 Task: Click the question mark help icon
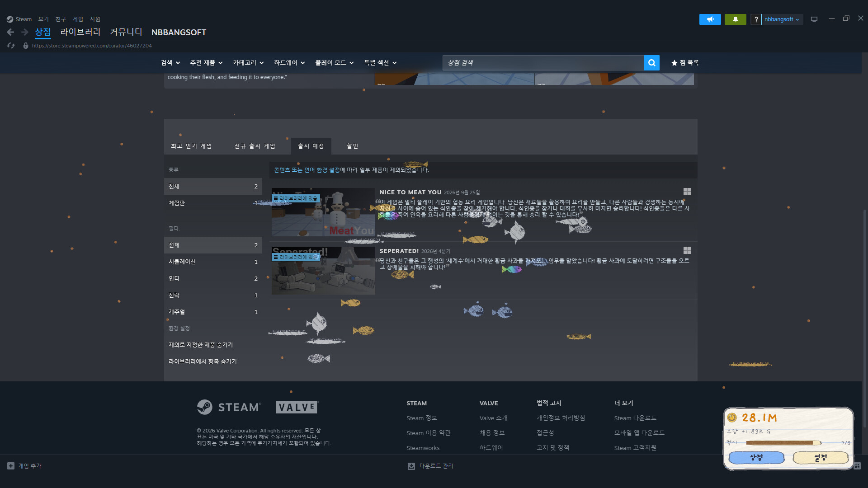click(756, 19)
